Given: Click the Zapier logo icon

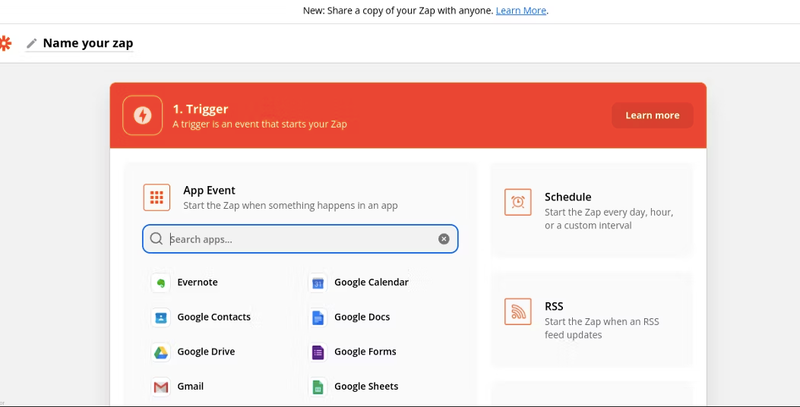Looking at the screenshot, I should [x=5, y=43].
